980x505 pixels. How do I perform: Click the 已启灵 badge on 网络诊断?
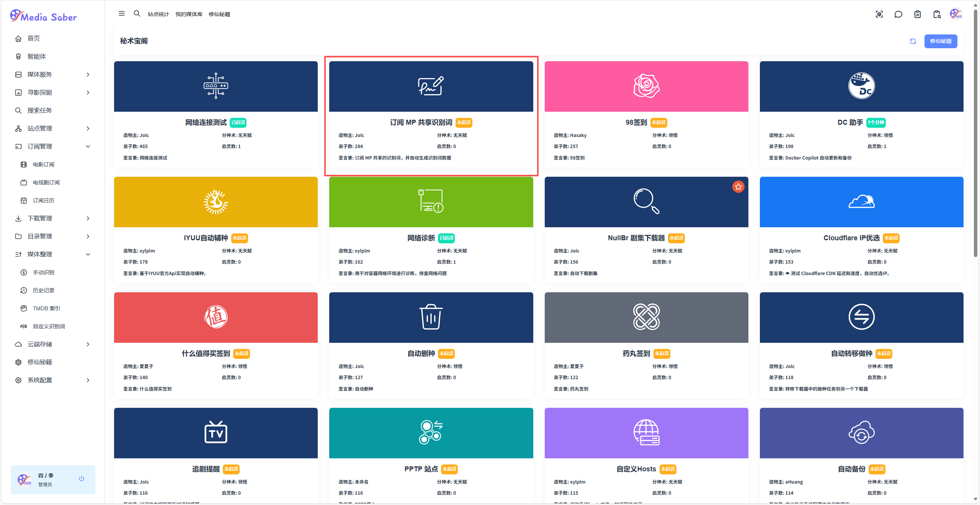coord(446,238)
